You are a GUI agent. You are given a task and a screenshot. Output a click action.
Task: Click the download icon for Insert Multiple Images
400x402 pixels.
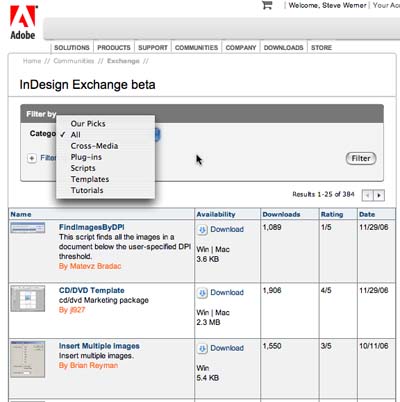point(202,348)
